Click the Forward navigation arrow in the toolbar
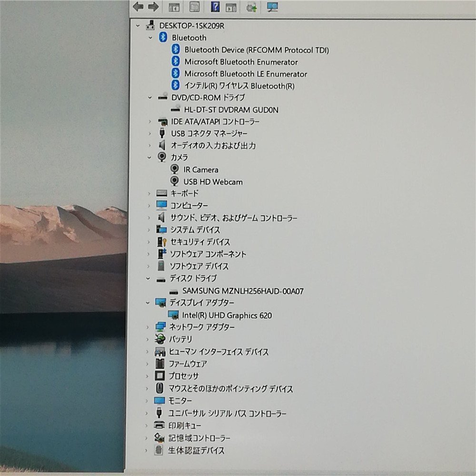The height and width of the screenshot is (476, 476). point(153,7)
